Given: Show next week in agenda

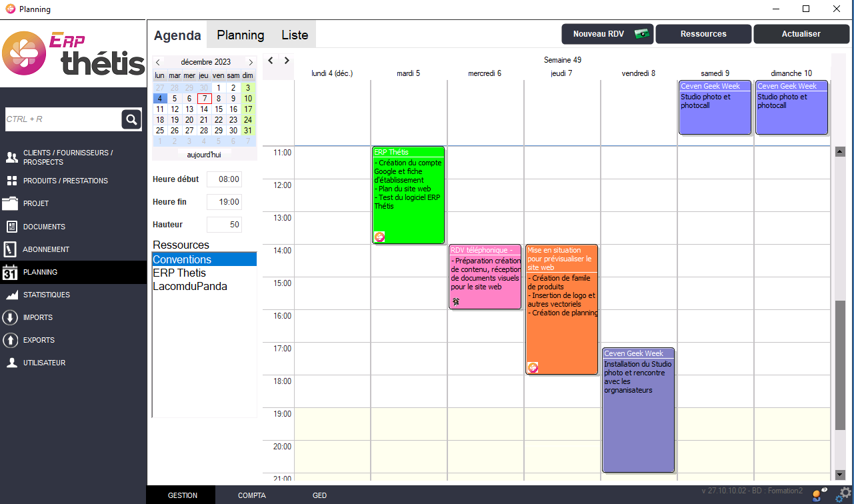Looking at the screenshot, I should [287, 61].
